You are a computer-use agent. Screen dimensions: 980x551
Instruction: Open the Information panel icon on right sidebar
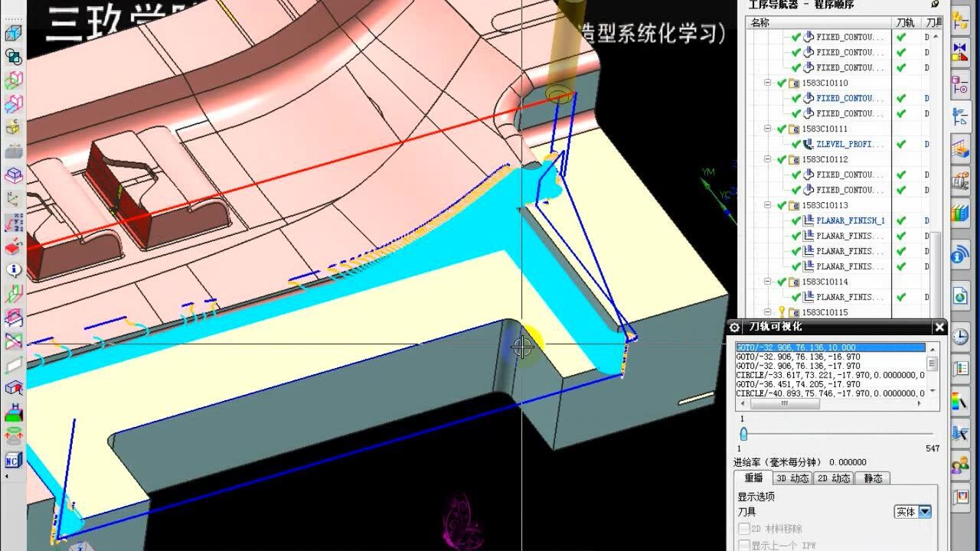point(960,255)
